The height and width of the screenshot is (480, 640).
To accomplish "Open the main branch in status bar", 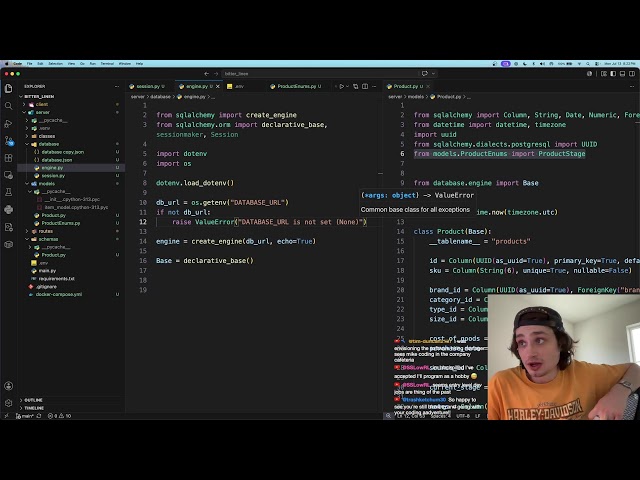I will 24,416.
